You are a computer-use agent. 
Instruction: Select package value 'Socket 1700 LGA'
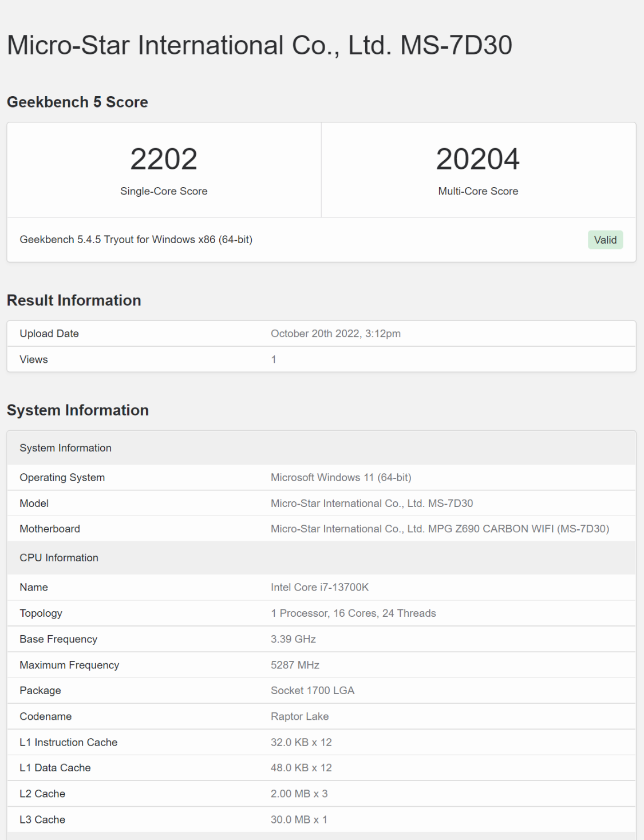(x=313, y=691)
